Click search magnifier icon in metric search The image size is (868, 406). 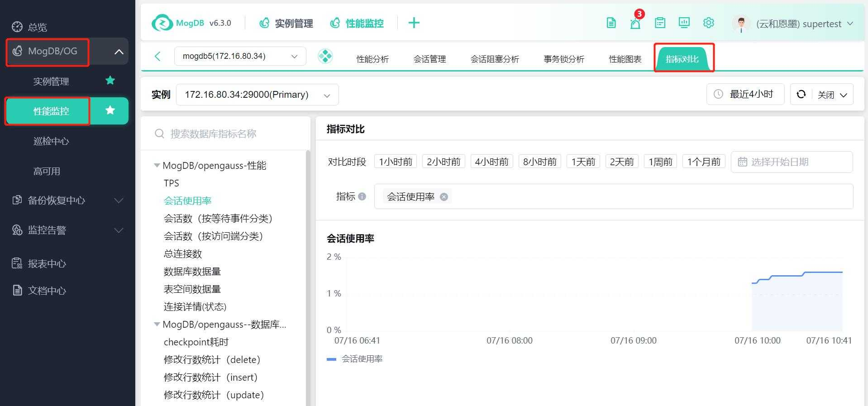point(159,134)
